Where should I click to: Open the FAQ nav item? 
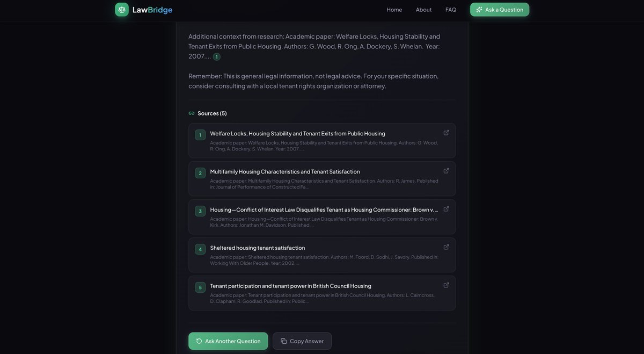tap(451, 10)
